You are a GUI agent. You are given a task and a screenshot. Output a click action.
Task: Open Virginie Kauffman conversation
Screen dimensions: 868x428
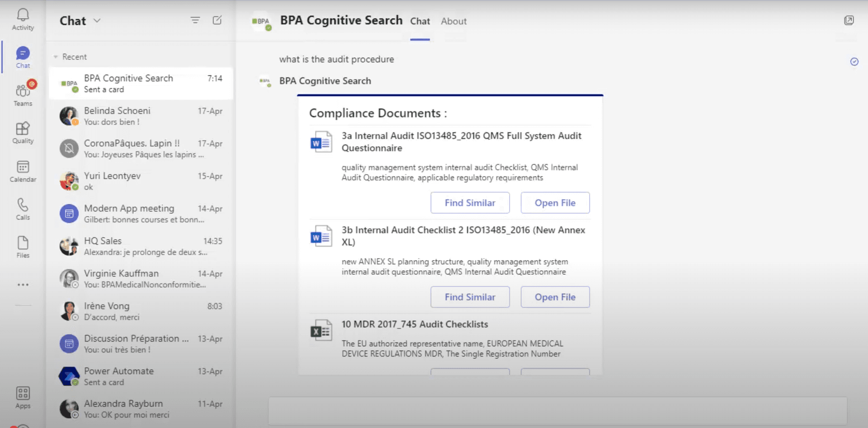tap(141, 279)
